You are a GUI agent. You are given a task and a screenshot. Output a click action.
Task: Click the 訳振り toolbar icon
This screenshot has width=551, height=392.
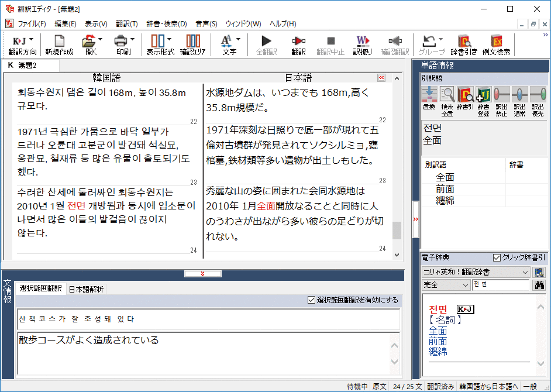point(362,44)
